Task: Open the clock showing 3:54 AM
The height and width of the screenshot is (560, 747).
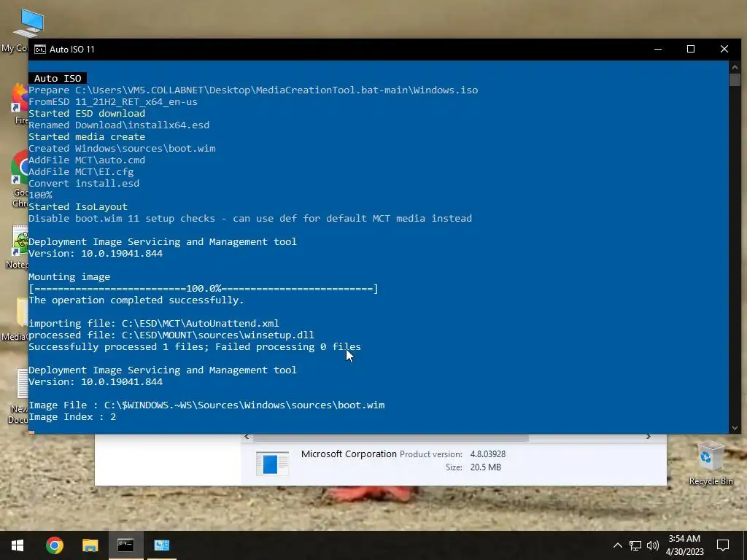Action: pos(684,545)
